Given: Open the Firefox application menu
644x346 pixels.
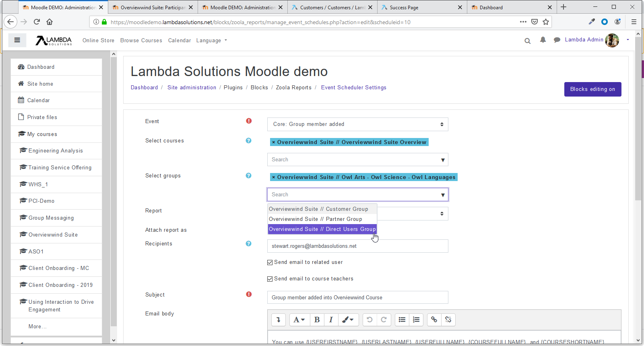Looking at the screenshot, I should [x=634, y=22].
